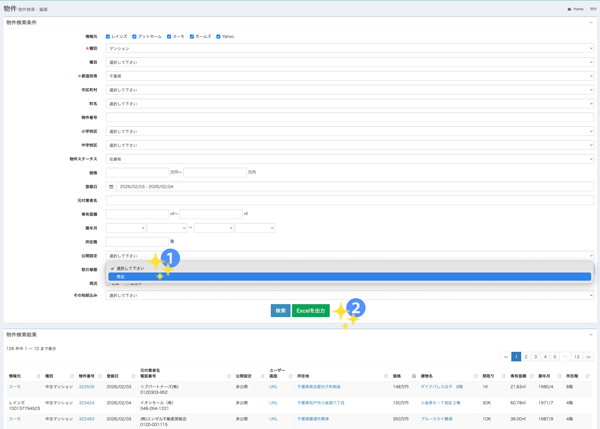Sort the results by the 所在階 column sort icon
The image size is (600, 429).
(587, 376)
